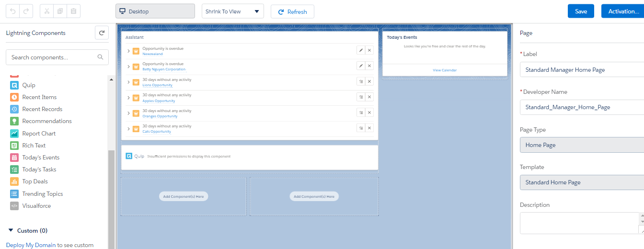
Task: Expand the Betty Nguyen Corporation row
Action: (128, 67)
